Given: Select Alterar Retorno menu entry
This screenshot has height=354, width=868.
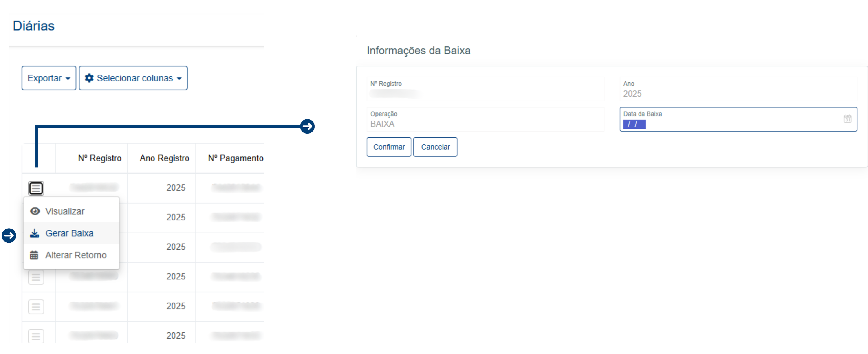Looking at the screenshot, I should [76, 255].
